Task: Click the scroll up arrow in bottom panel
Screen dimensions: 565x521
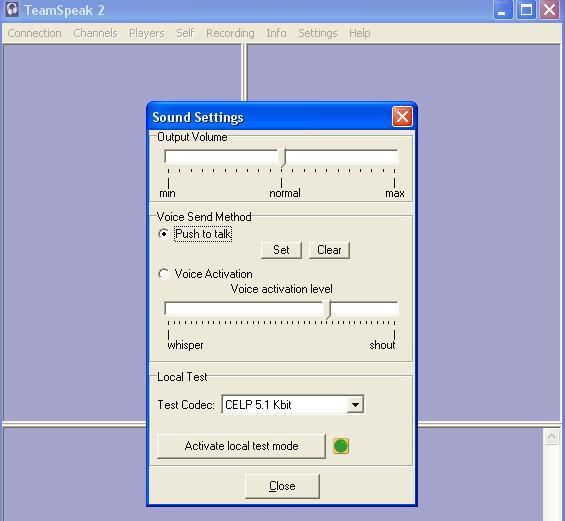Action: coord(552,437)
